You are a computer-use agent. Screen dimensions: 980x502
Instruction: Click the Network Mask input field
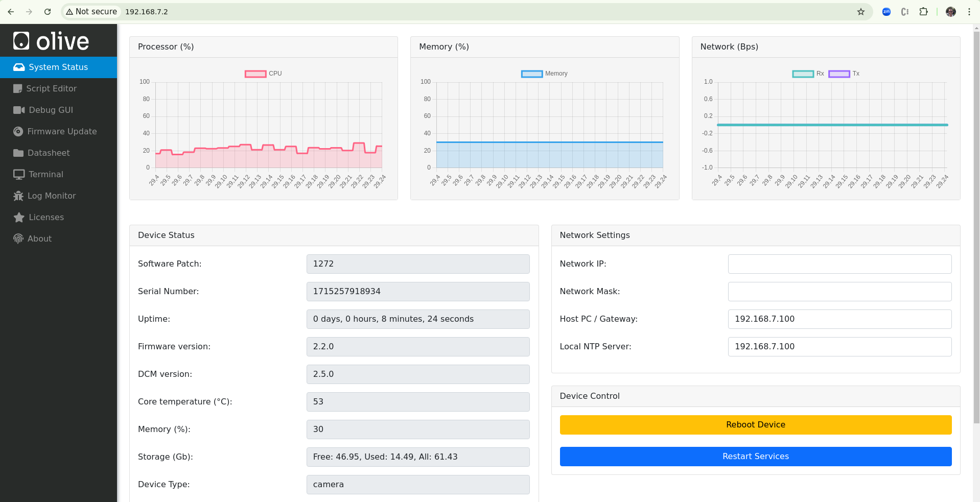click(x=839, y=292)
